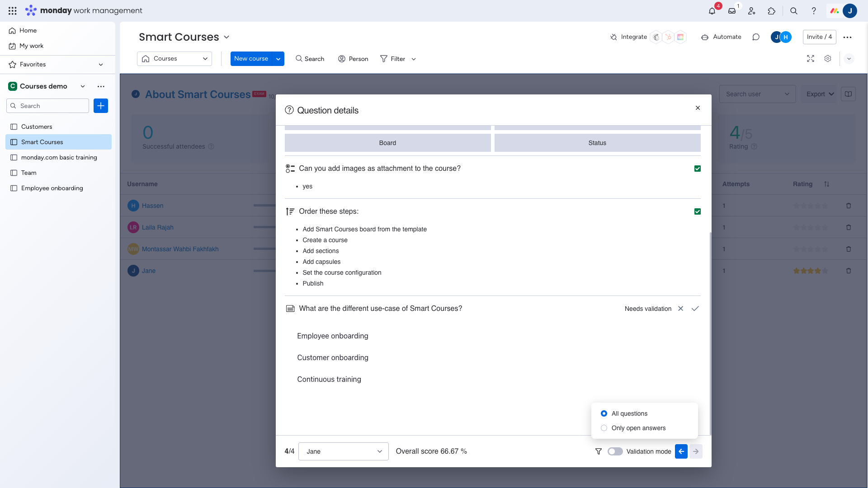Viewport: 868px width, 488px height.
Task: Open the Search user dropdown
Action: pos(758,94)
